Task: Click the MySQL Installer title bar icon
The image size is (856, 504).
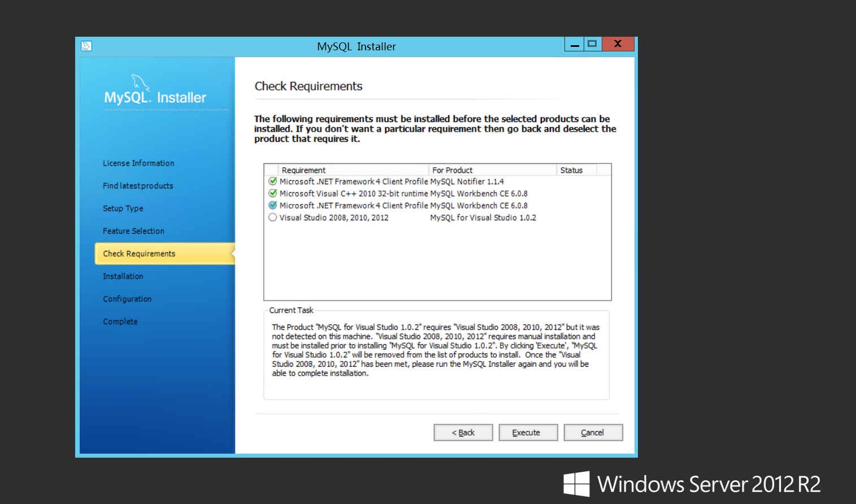Action: [x=86, y=46]
